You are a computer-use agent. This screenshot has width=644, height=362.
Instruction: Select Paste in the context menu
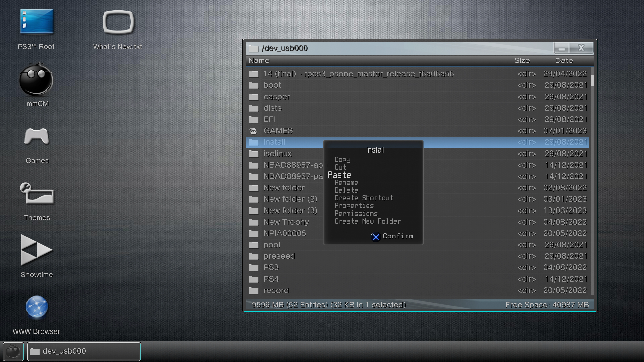[339, 175]
